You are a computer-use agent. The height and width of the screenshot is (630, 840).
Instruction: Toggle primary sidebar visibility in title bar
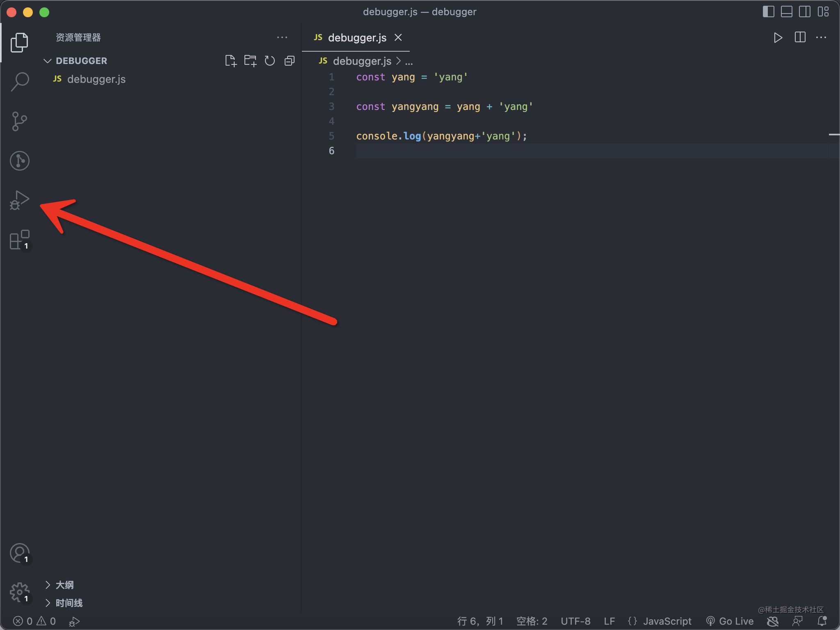pyautogui.click(x=768, y=11)
